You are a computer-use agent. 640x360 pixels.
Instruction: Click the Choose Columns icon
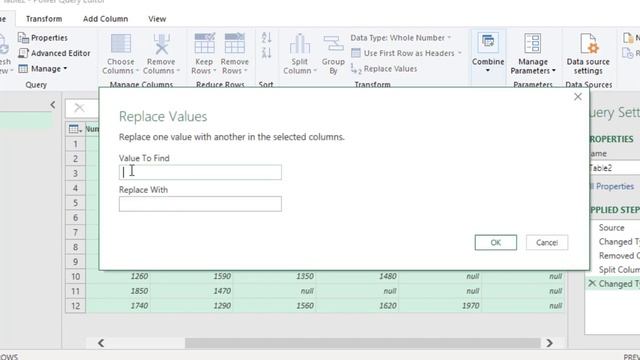(121, 44)
